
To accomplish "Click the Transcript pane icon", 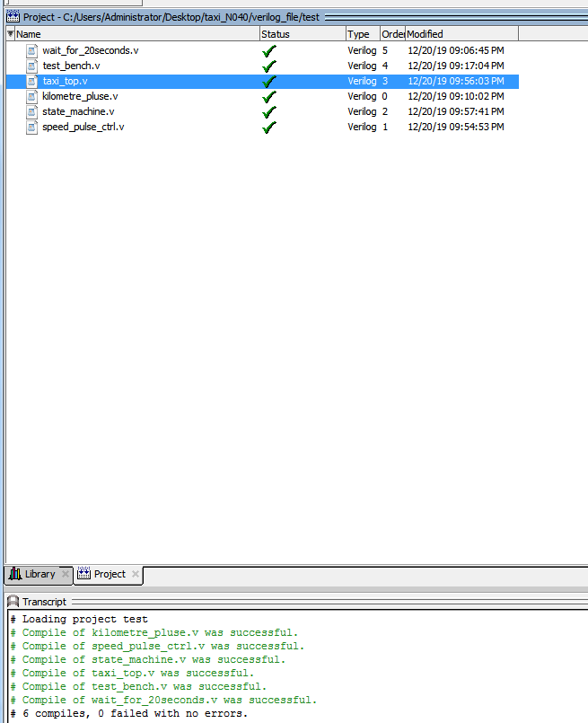I will [x=13, y=601].
